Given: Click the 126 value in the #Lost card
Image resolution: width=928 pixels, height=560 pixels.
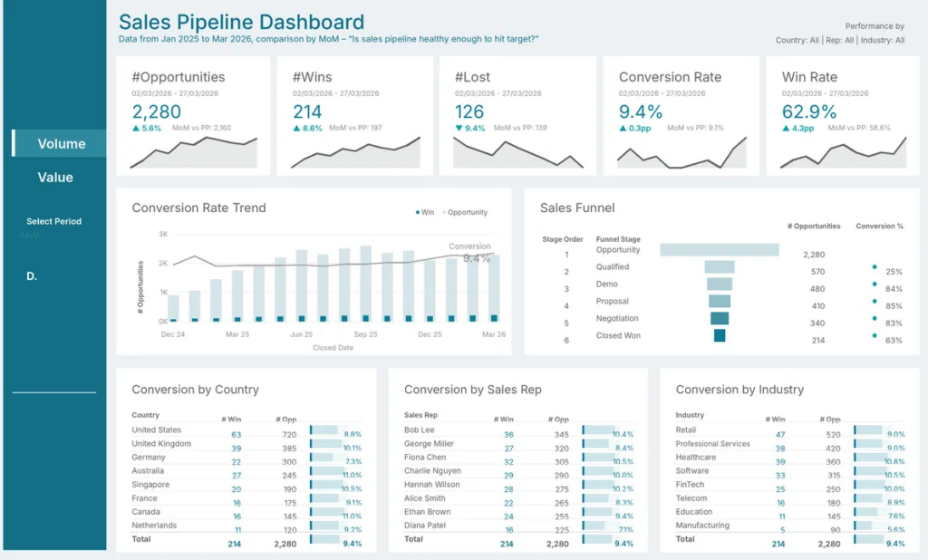Looking at the screenshot, I should 469,111.
